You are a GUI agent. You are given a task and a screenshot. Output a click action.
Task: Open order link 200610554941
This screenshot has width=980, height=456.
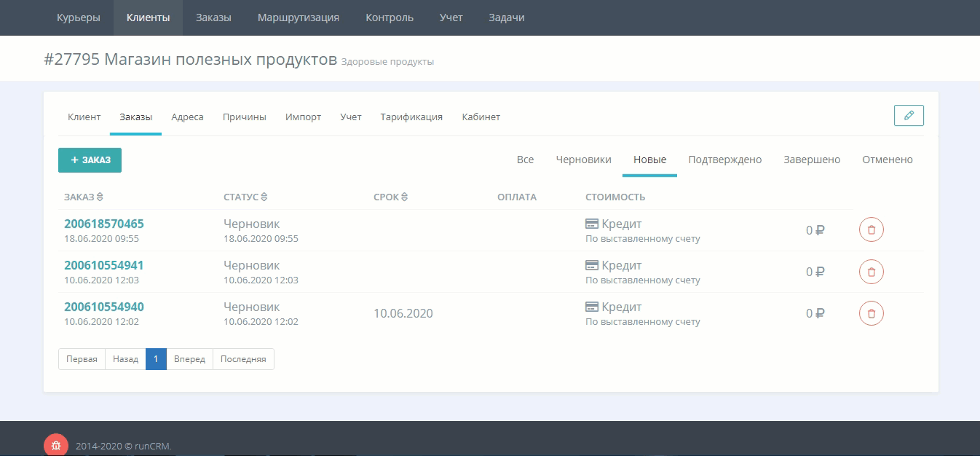(104, 265)
